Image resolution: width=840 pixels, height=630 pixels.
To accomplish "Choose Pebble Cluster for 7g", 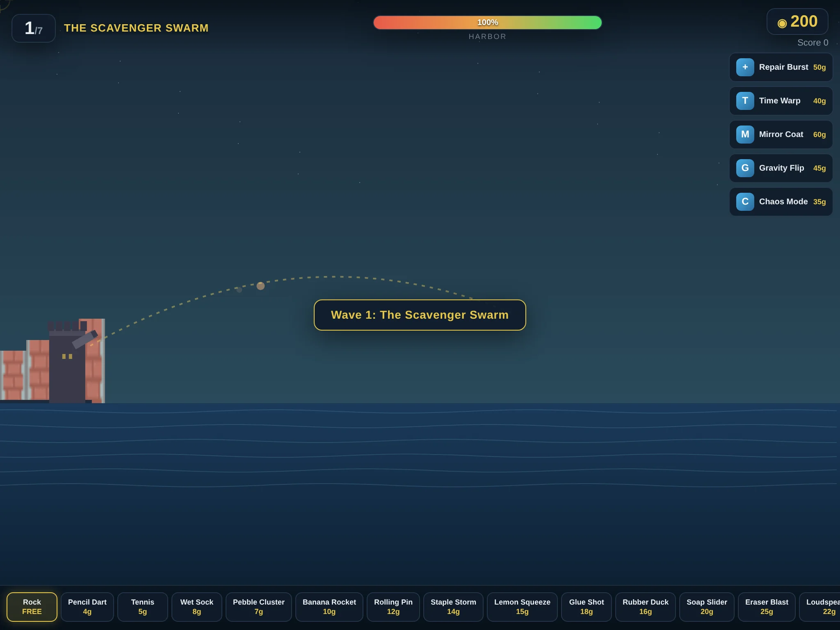I will (x=259, y=607).
